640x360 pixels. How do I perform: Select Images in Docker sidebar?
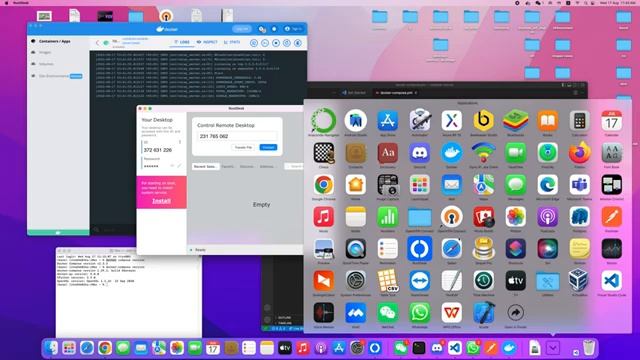click(45, 53)
